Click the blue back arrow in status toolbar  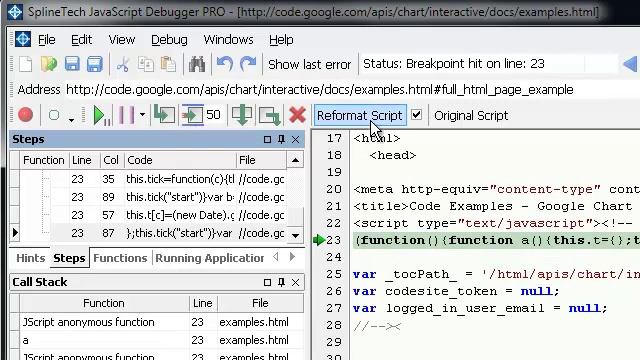click(631, 64)
